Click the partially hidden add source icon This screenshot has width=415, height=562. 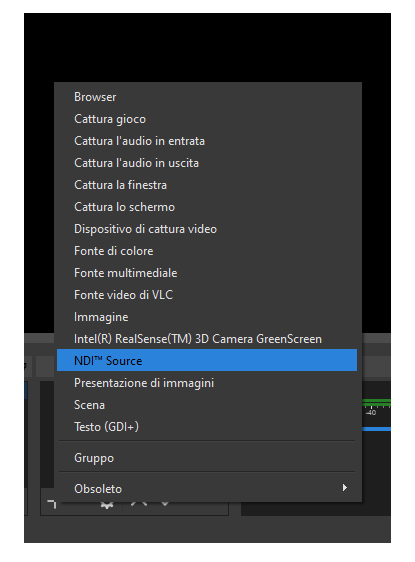52,504
